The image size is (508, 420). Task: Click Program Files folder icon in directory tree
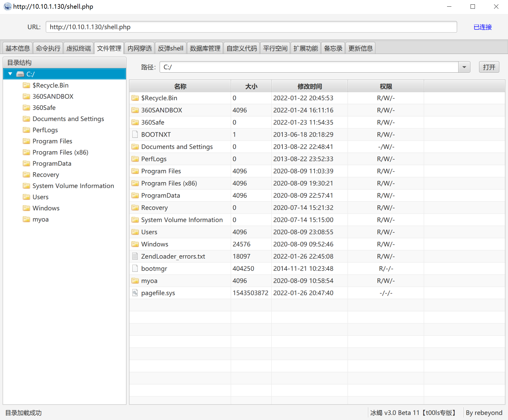coord(26,141)
